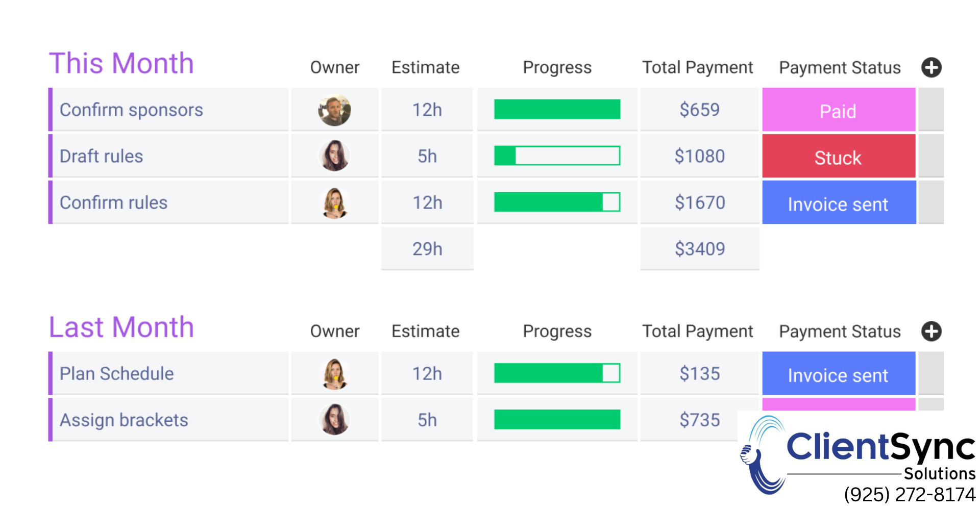The height and width of the screenshot is (510, 980).
Task: Open owner avatar for Confirm rules
Action: (334, 202)
